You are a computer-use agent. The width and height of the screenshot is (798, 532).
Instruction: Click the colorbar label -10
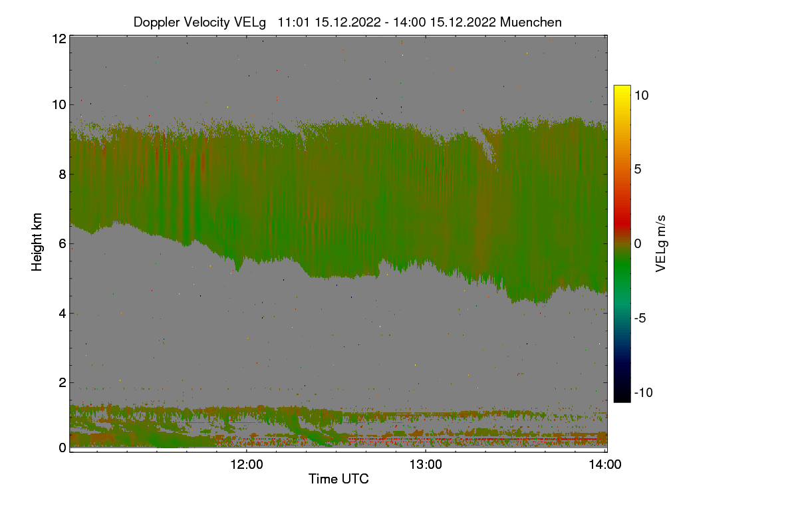(645, 392)
